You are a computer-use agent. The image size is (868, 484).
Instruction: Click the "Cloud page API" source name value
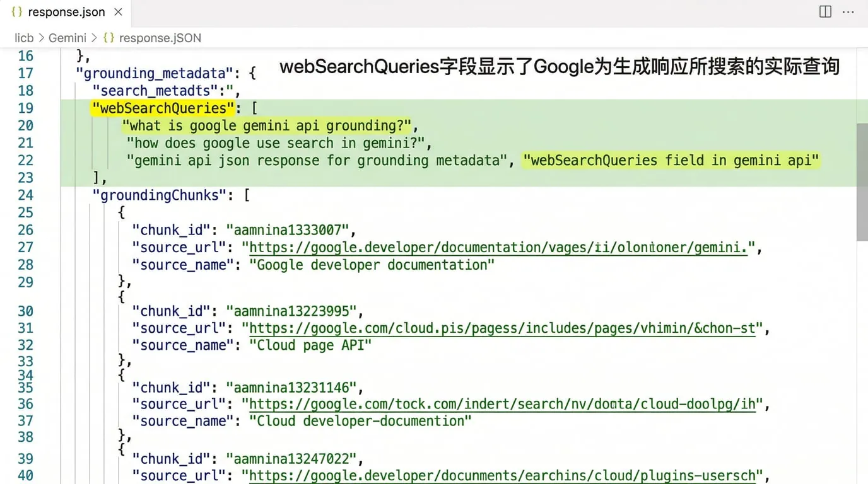(x=310, y=345)
